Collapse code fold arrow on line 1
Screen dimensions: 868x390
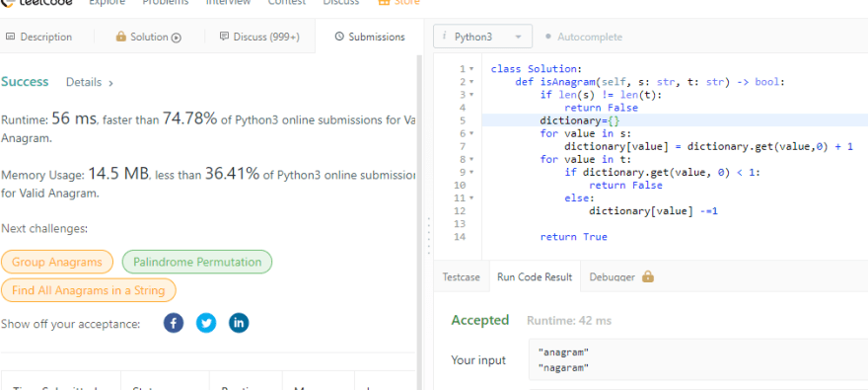pyautogui.click(x=471, y=69)
